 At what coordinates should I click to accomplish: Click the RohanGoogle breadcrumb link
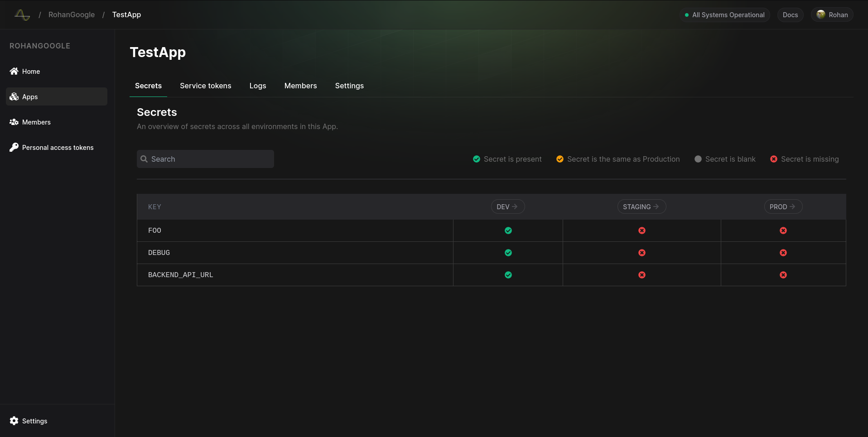pyautogui.click(x=72, y=14)
